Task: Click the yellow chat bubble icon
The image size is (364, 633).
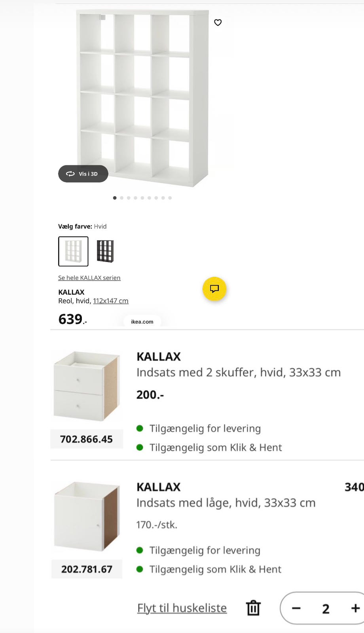Action: coord(214,289)
